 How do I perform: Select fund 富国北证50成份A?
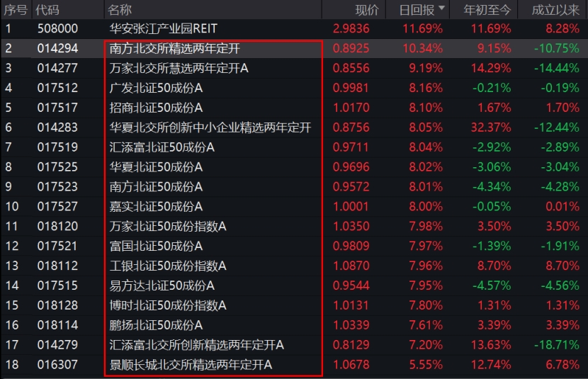[x=156, y=247]
